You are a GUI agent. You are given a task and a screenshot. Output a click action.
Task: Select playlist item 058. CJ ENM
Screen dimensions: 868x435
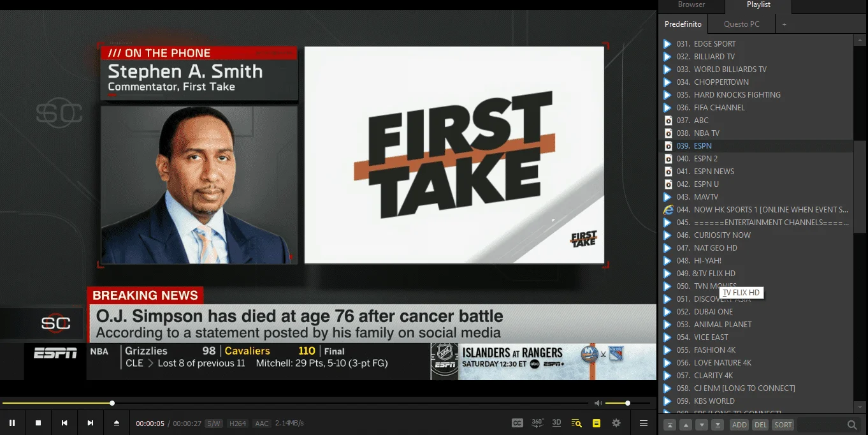point(756,388)
